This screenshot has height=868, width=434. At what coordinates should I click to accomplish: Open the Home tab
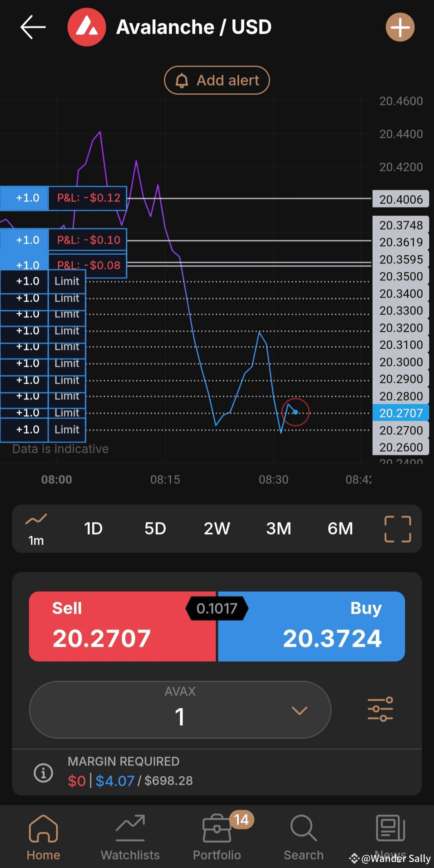click(43, 837)
